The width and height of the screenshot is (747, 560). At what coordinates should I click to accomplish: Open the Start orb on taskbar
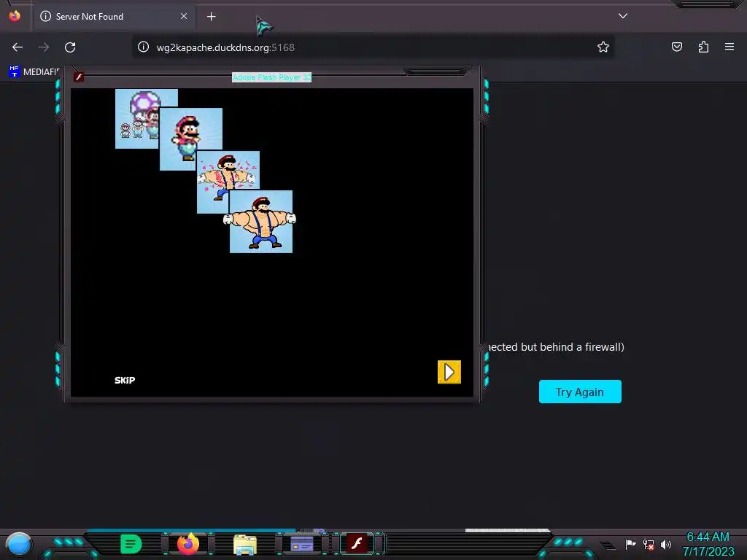point(19,545)
